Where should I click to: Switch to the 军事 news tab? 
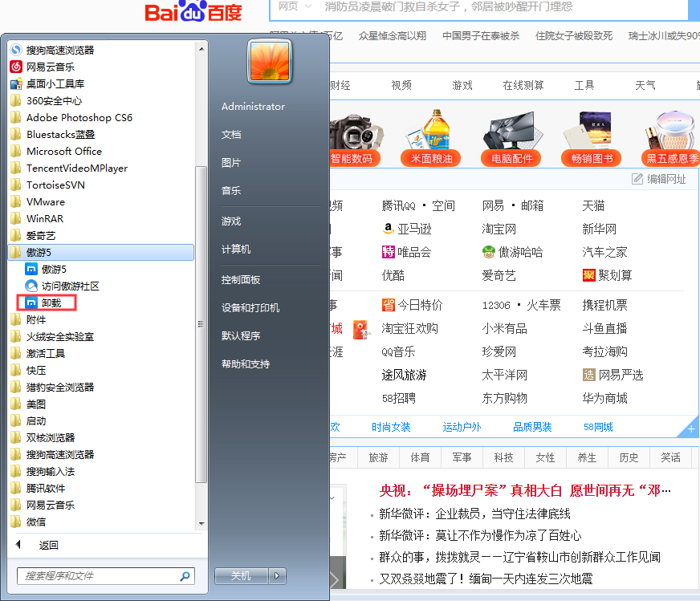[462, 457]
